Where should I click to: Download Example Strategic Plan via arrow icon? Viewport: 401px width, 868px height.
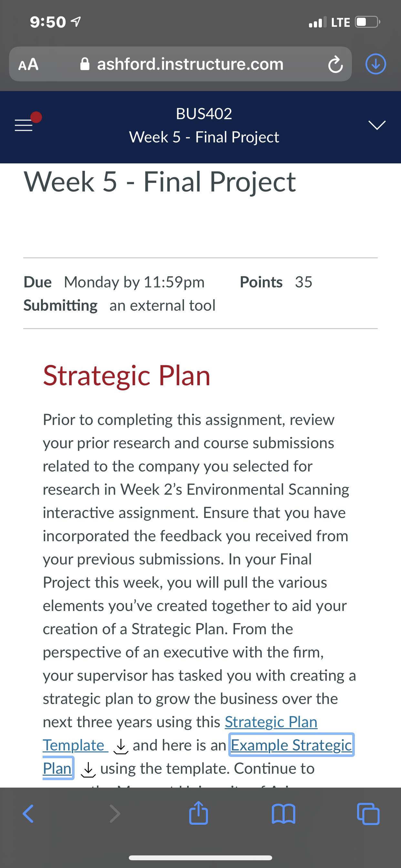tap(88, 770)
